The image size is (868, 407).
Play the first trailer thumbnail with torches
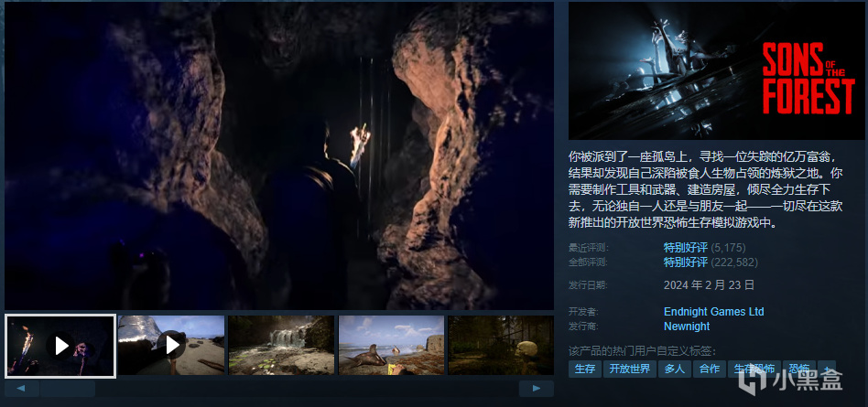click(x=60, y=346)
